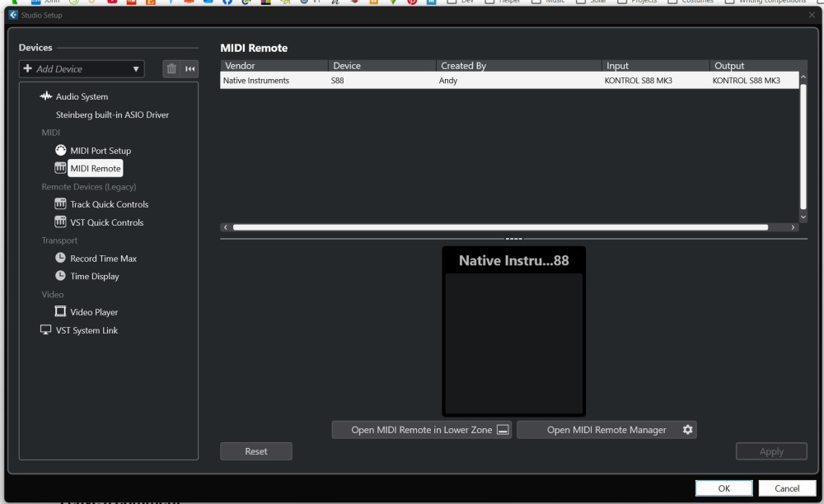Click the trash Remove Device icon

(171, 69)
